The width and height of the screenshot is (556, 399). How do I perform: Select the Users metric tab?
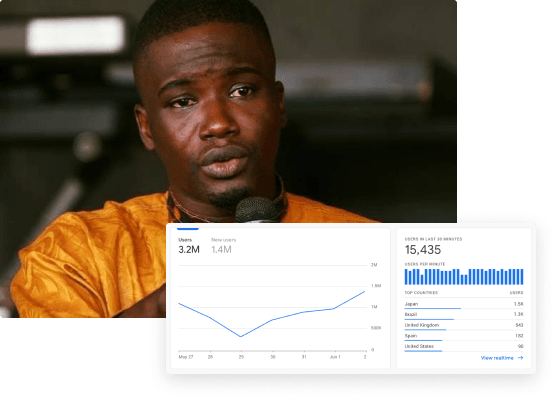pos(189,245)
